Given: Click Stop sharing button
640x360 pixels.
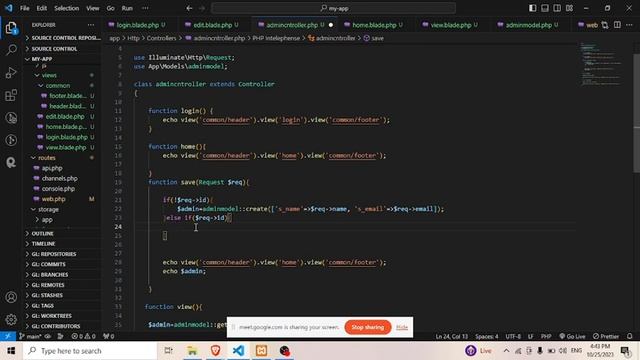Looking at the screenshot, I should coord(368,327).
